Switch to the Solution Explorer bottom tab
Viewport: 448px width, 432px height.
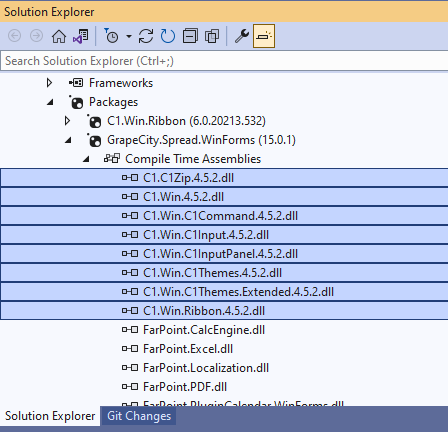click(x=50, y=416)
